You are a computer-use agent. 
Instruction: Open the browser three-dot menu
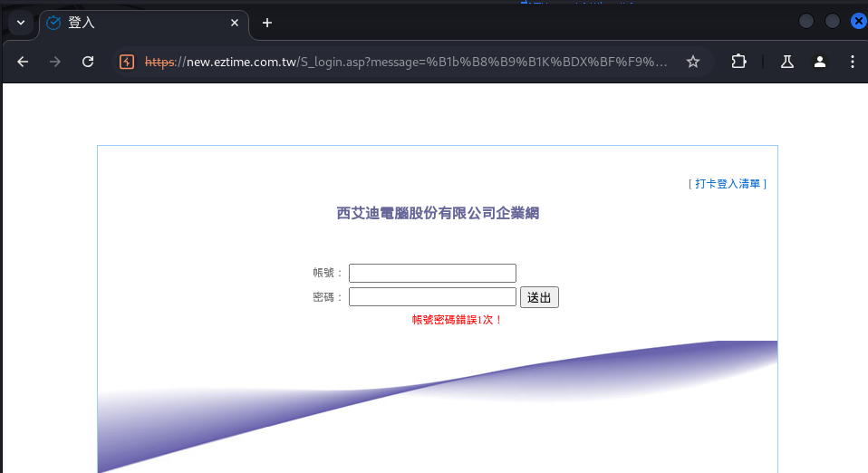pyautogui.click(x=853, y=62)
